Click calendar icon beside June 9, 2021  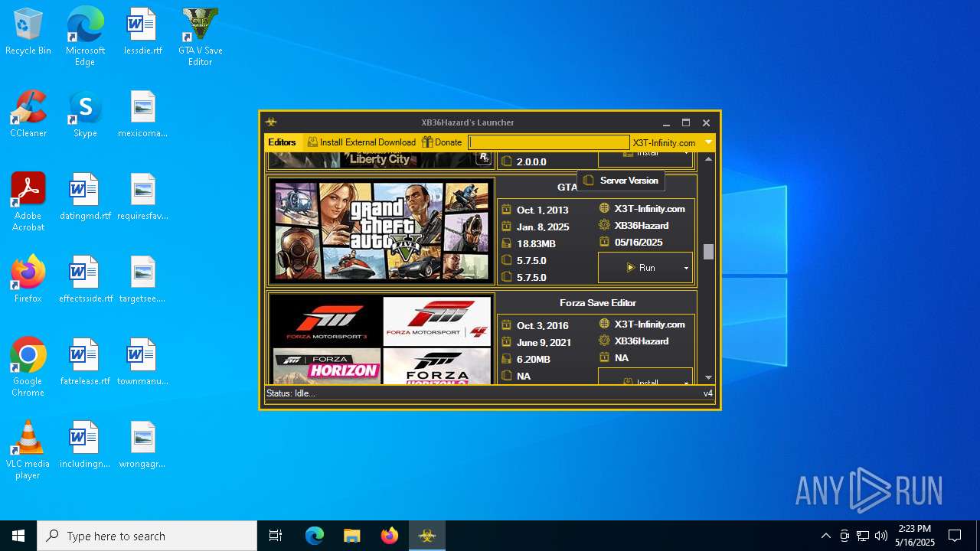click(506, 341)
